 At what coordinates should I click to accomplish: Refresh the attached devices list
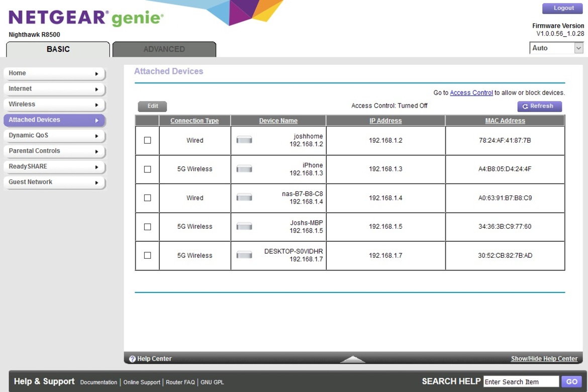pyautogui.click(x=540, y=106)
